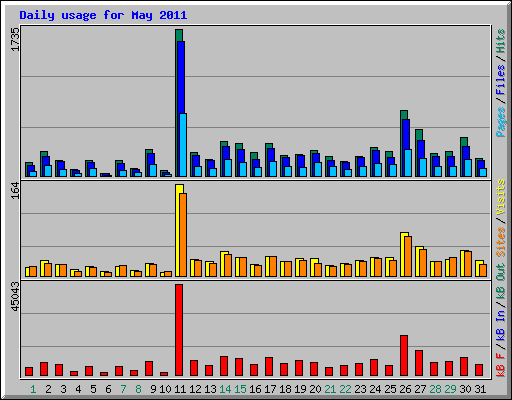Click the red kB bar for day 1
The image size is (512, 400).
29,372
